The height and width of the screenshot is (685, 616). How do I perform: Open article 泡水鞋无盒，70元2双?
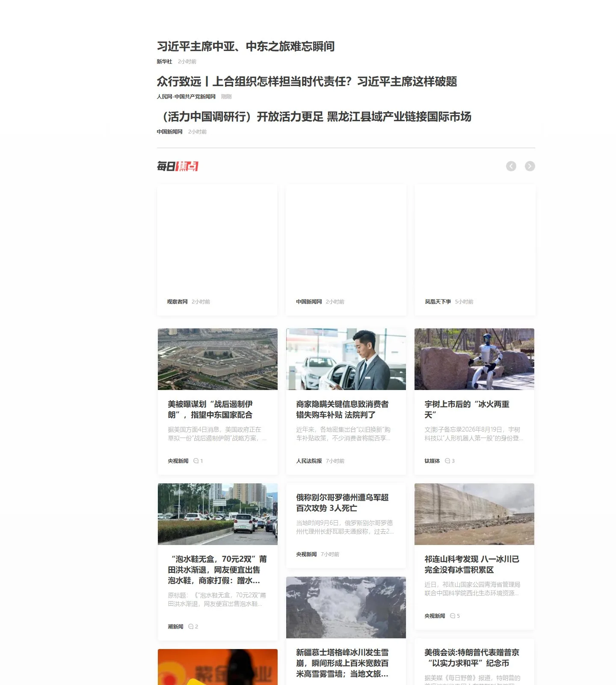pos(217,570)
